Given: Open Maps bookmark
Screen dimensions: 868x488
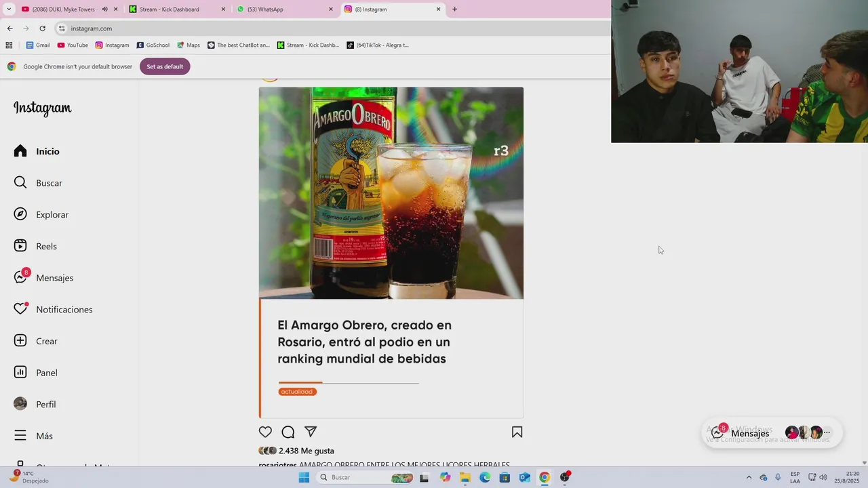Looking at the screenshot, I should pos(189,45).
